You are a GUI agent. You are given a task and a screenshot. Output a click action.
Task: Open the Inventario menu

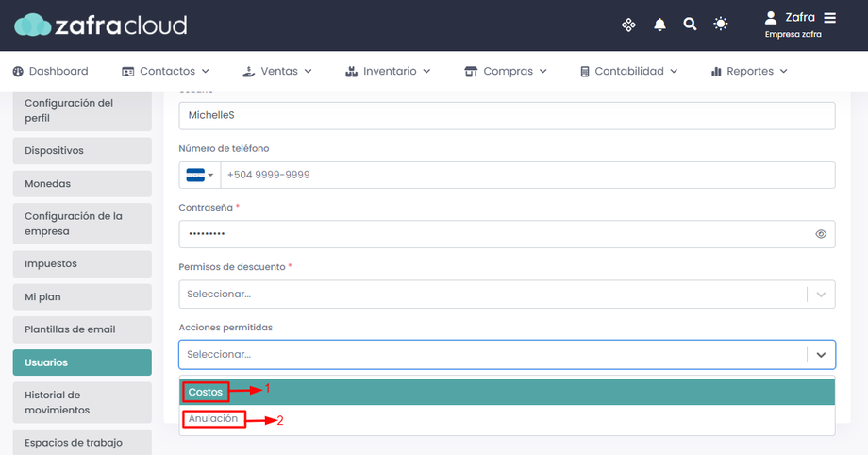pos(388,71)
